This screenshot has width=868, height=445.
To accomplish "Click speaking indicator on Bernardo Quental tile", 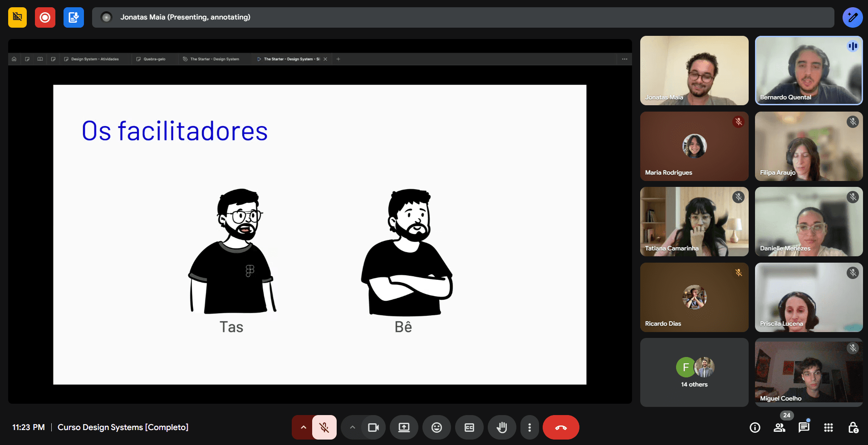I will pos(853,46).
